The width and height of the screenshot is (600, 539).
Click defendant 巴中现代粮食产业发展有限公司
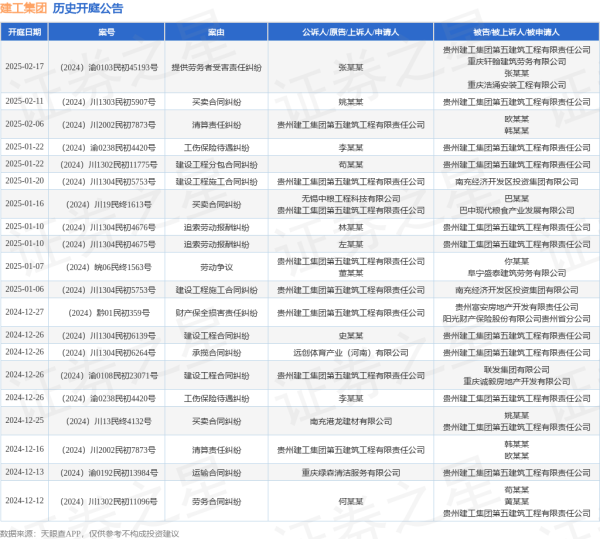click(x=517, y=210)
